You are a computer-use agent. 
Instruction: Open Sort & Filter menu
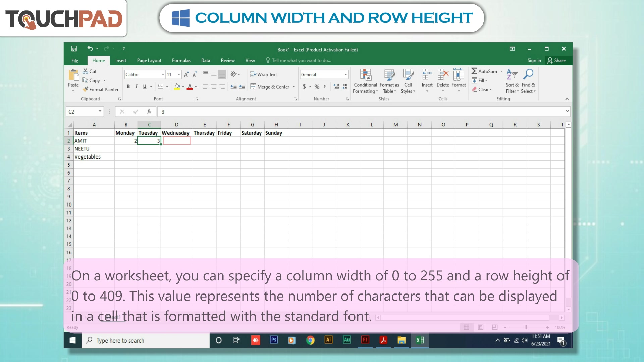pyautogui.click(x=512, y=81)
